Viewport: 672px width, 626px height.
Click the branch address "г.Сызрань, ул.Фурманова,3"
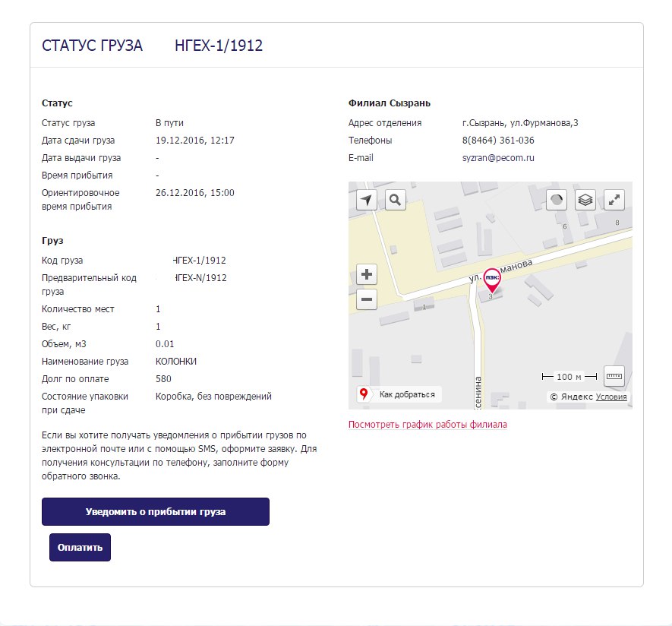tap(520, 123)
